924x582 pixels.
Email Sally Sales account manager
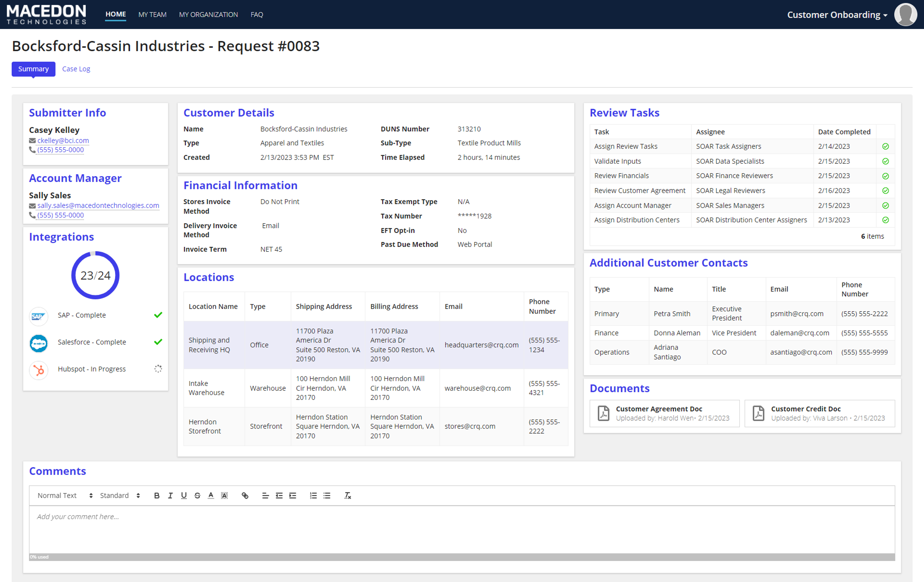tap(98, 205)
